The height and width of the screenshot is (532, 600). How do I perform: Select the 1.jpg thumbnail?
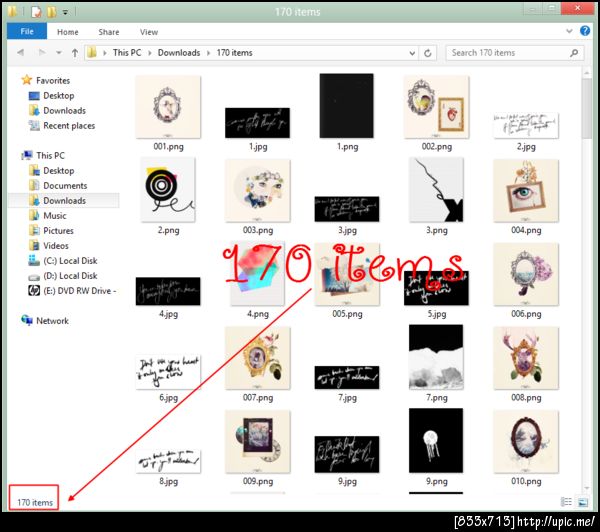(258, 123)
